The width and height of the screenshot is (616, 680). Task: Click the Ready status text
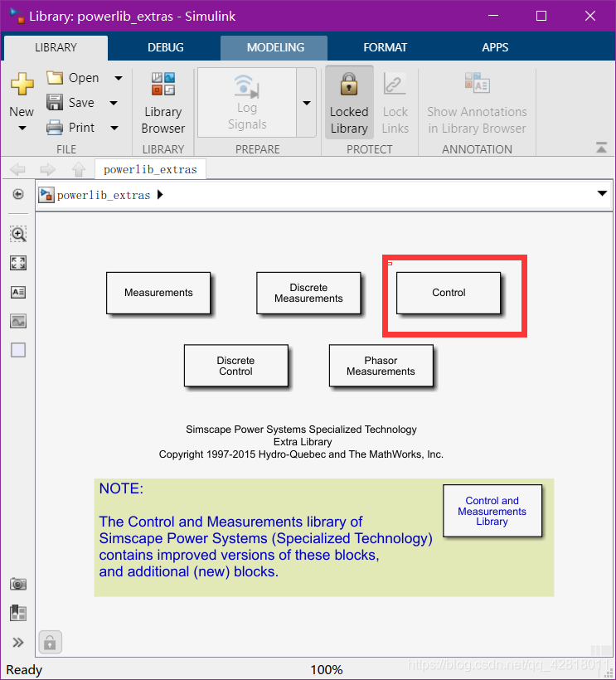click(x=24, y=670)
